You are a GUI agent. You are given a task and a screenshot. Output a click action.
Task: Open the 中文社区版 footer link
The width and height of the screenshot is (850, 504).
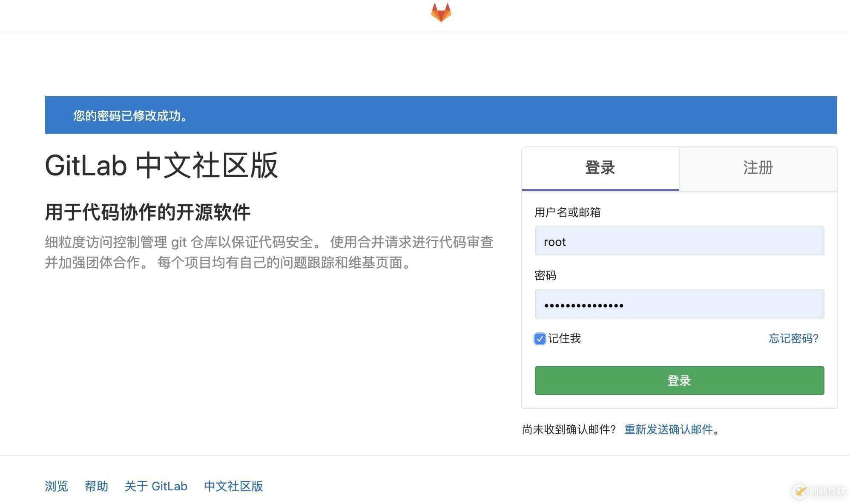[x=233, y=486]
